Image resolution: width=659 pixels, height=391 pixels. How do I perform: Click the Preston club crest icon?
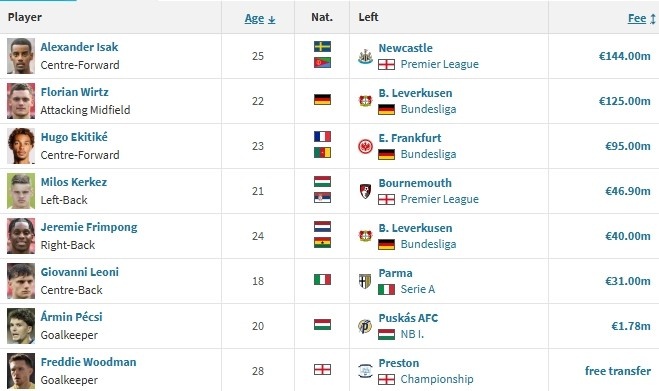pyautogui.click(x=365, y=371)
